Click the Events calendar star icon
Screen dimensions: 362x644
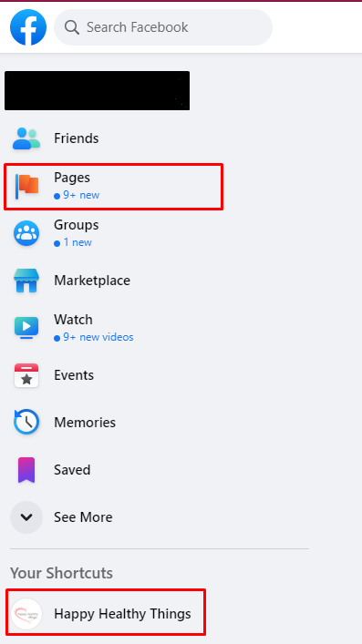[x=26, y=375]
